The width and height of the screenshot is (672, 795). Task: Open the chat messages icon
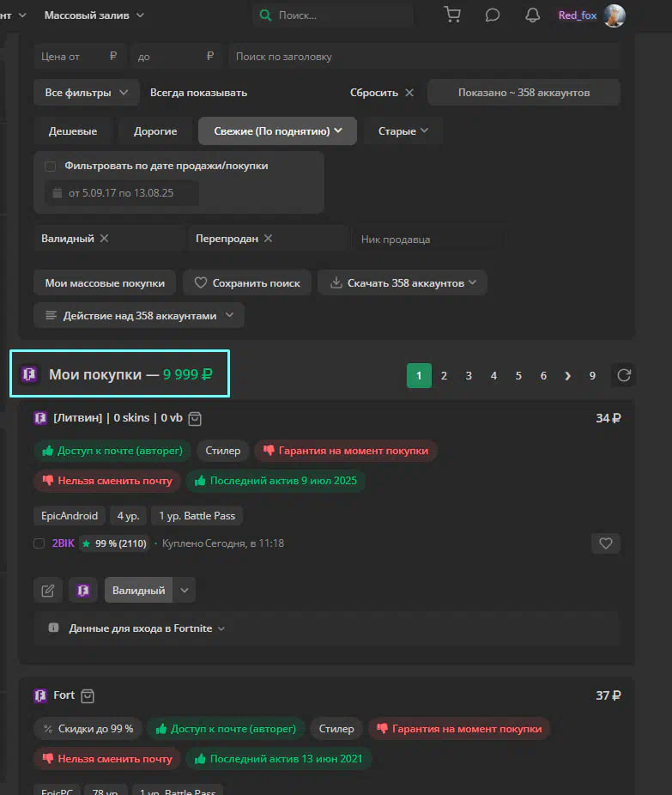(x=493, y=15)
